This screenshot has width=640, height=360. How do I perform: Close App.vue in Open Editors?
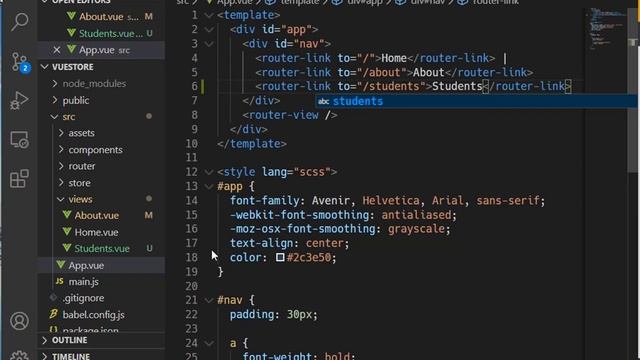(x=57, y=50)
